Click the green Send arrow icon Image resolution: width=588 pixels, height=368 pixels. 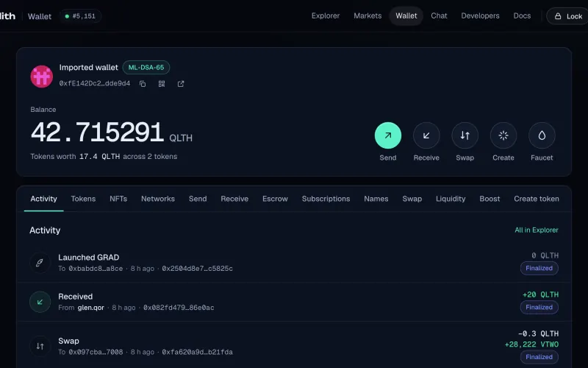click(x=388, y=135)
